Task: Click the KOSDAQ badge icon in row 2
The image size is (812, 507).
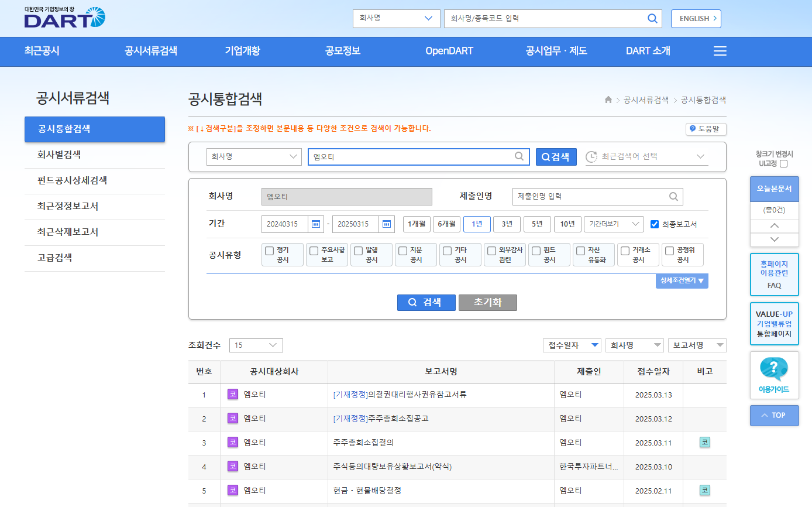Action: coord(233,419)
